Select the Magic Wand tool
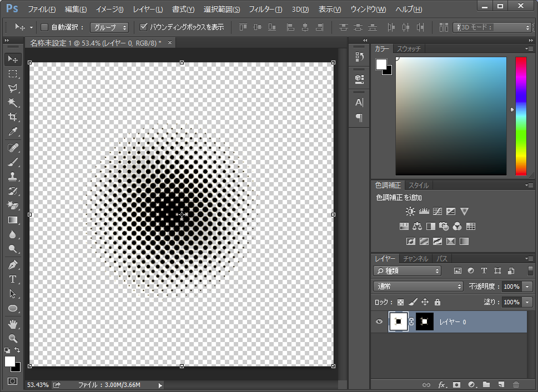Screen dimensions: 538x392 (x=13, y=103)
